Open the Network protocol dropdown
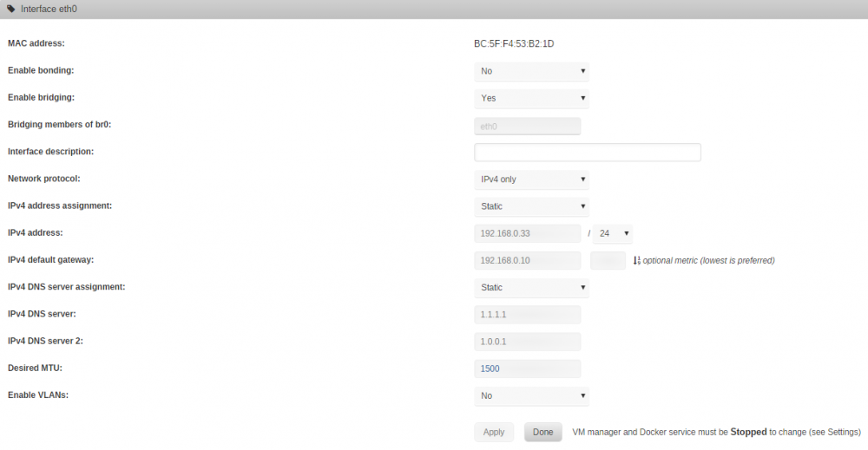This screenshot has height=450, width=868. (x=531, y=179)
